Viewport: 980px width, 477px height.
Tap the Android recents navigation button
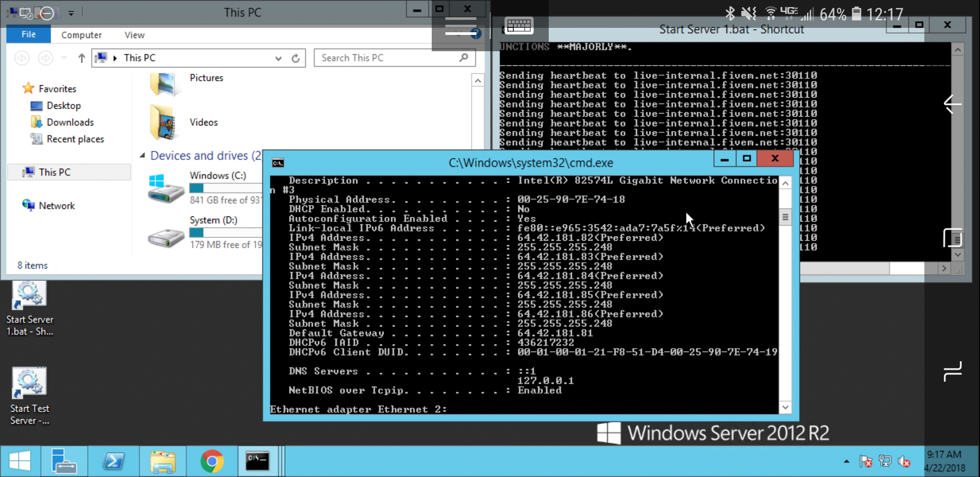(x=952, y=371)
